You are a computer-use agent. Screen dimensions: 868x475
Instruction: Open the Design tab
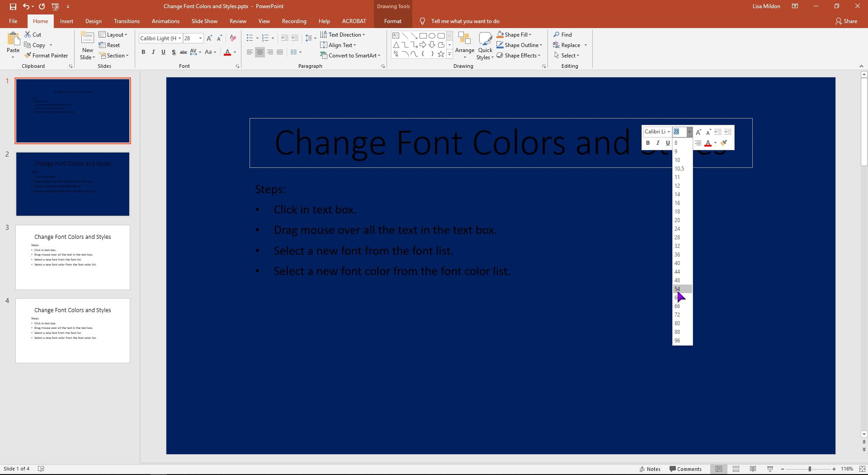click(93, 21)
